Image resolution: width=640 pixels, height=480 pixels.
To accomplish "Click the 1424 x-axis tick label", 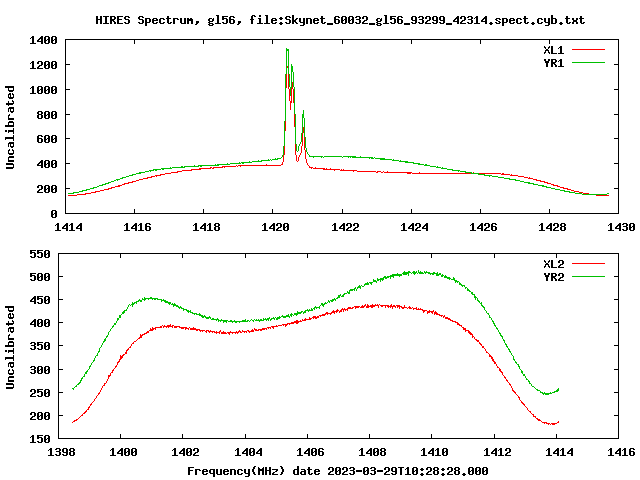I will [414, 227].
